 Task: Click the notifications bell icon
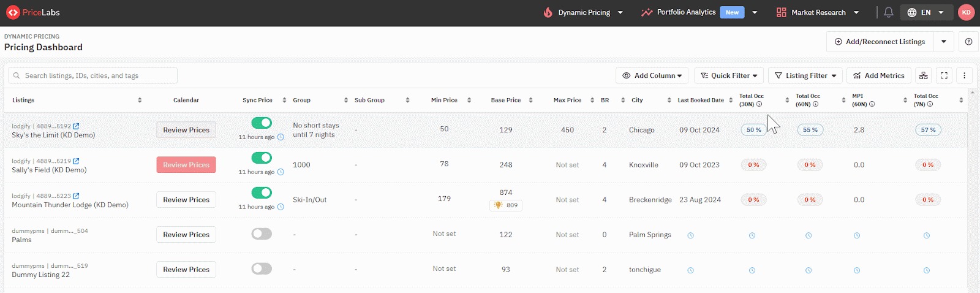pyautogui.click(x=888, y=12)
